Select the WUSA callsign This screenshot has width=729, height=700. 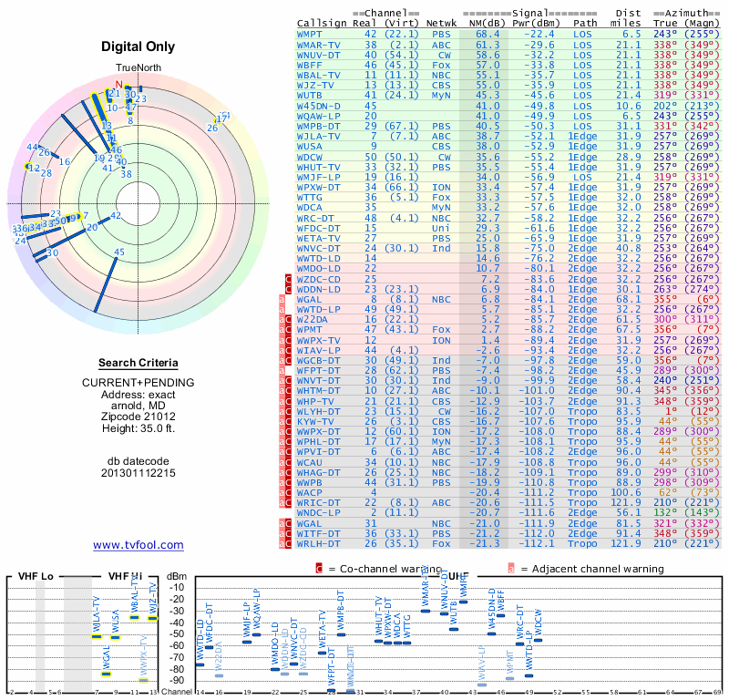309,147
